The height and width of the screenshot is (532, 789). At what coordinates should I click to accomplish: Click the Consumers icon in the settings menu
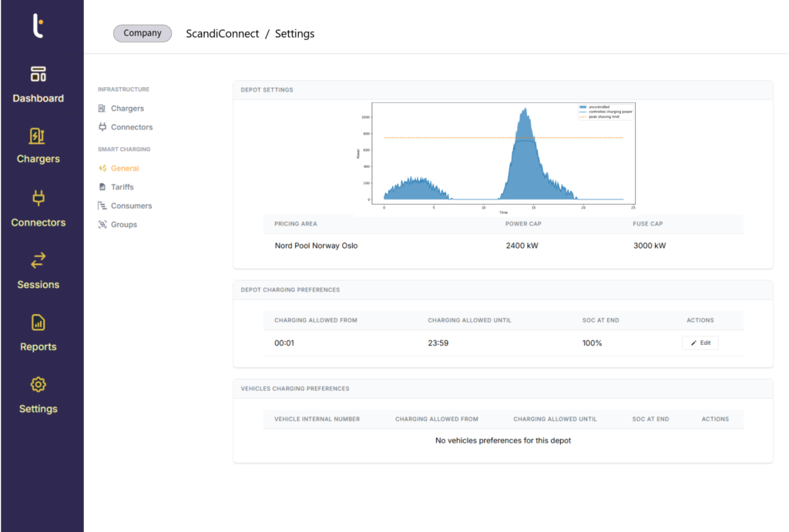[102, 206]
